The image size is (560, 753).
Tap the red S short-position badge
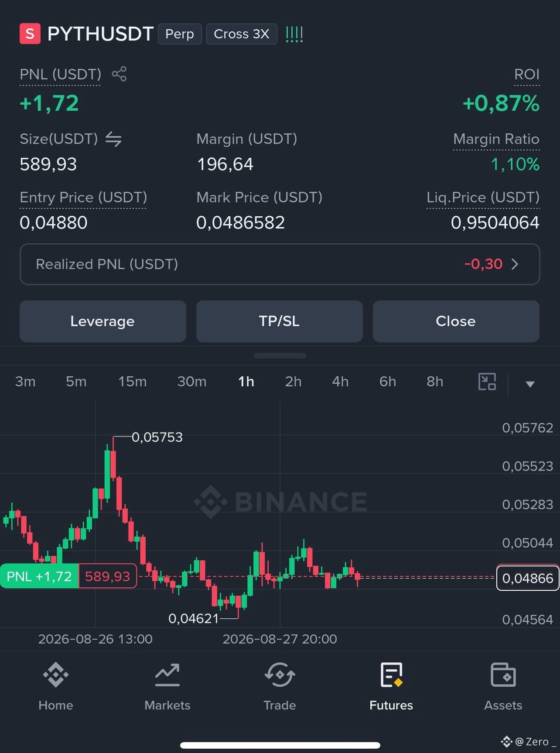tap(30, 34)
